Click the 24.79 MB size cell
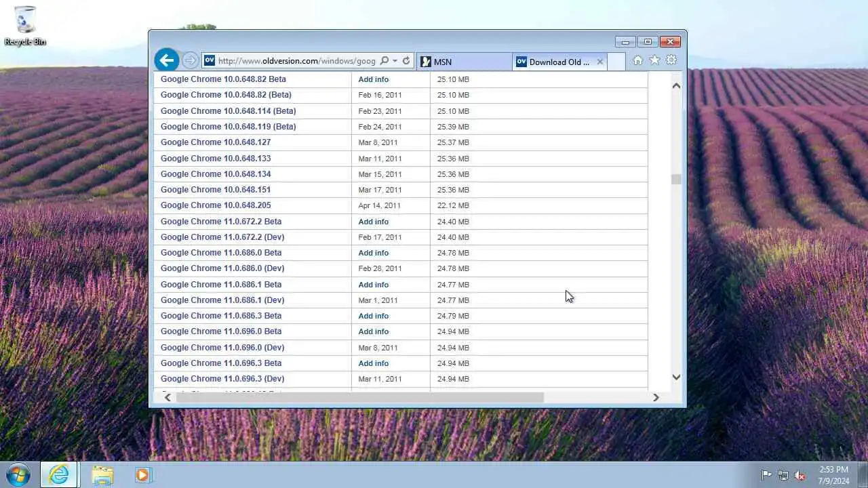 pos(453,316)
